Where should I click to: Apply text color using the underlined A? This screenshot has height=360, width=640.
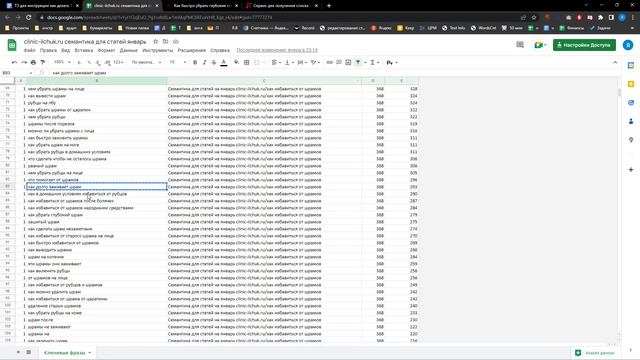[224, 62]
